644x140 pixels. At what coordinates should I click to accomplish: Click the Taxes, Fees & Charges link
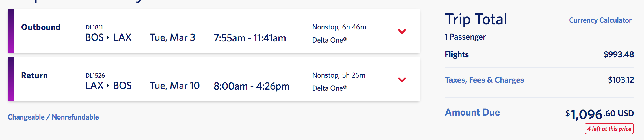[484, 80]
